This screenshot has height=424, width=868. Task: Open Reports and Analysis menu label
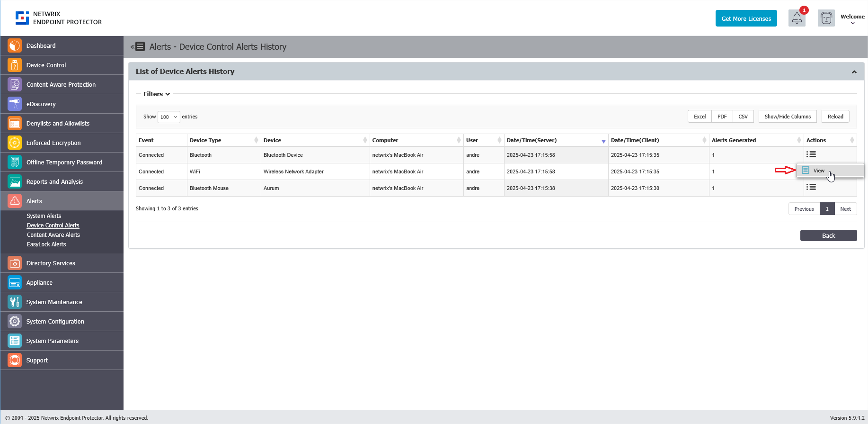pos(54,181)
